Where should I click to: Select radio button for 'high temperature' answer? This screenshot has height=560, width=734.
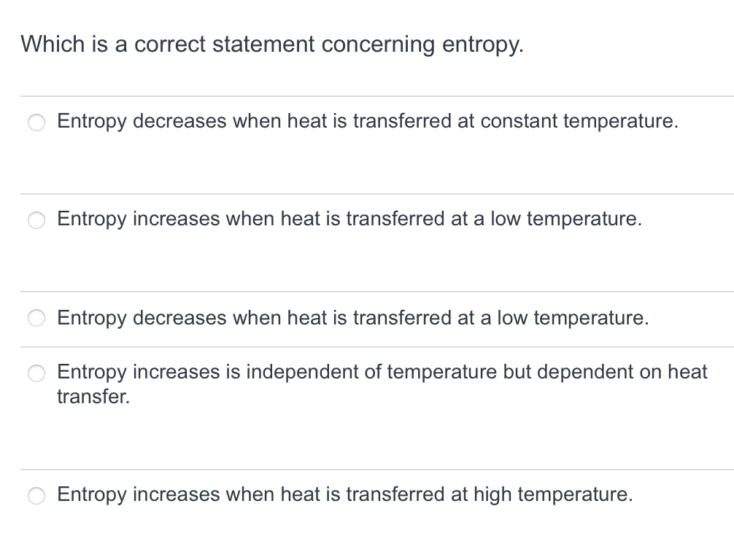36,496
